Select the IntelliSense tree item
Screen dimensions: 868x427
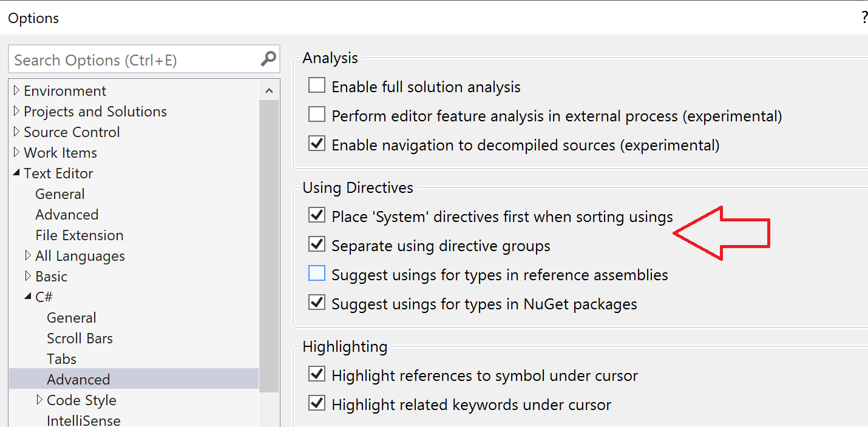[84, 420]
